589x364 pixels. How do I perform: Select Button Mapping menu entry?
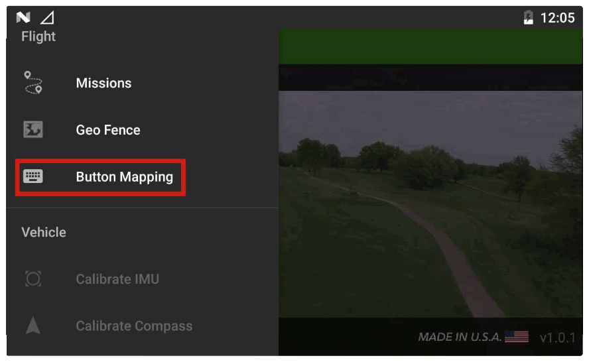pyautogui.click(x=143, y=177)
